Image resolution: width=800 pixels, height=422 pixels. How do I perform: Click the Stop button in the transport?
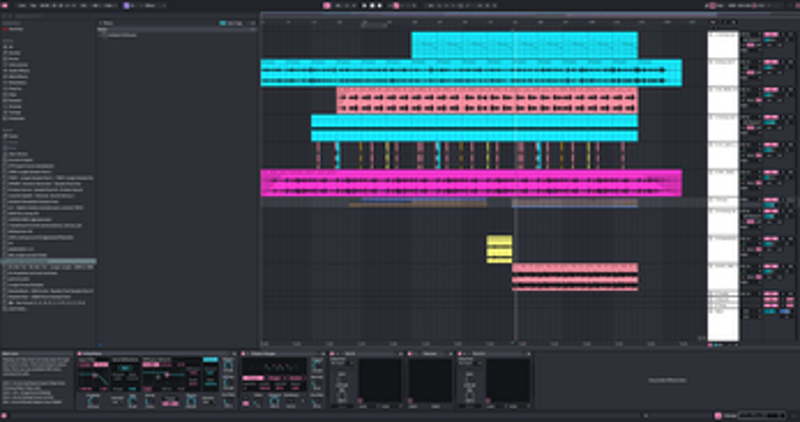(x=372, y=6)
